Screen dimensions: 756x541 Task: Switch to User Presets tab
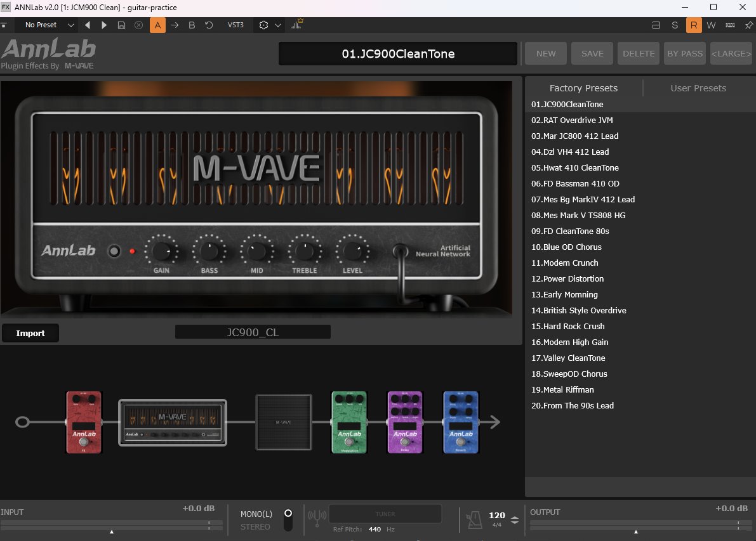coord(698,88)
